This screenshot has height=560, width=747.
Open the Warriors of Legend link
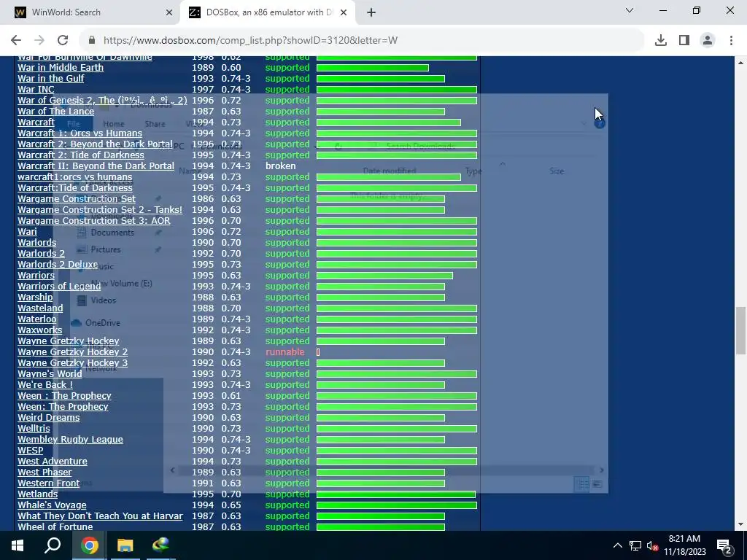point(59,287)
